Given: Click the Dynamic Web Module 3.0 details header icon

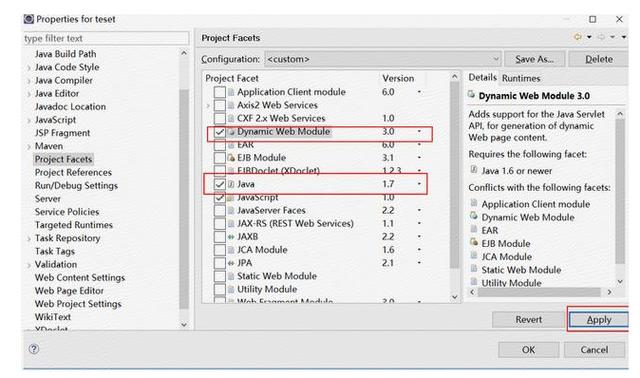Looking at the screenshot, I should pyautogui.click(x=471, y=95).
